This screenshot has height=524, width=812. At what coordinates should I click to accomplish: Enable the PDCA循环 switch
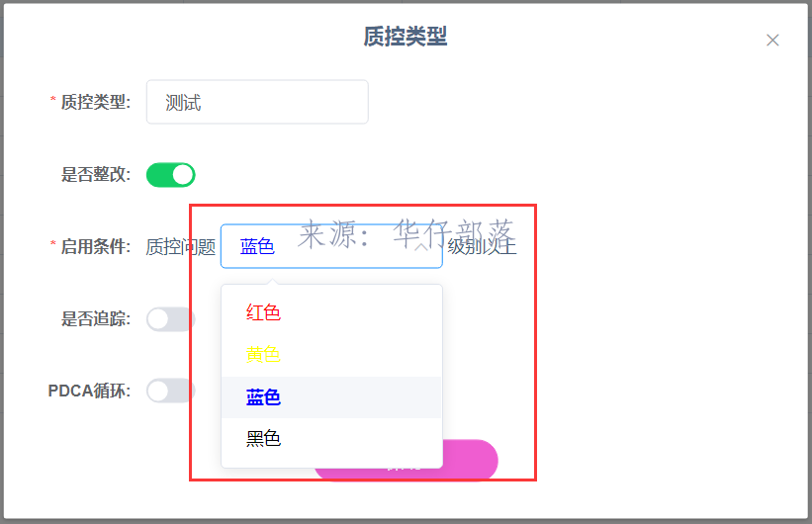pyautogui.click(x=170, y=391)
